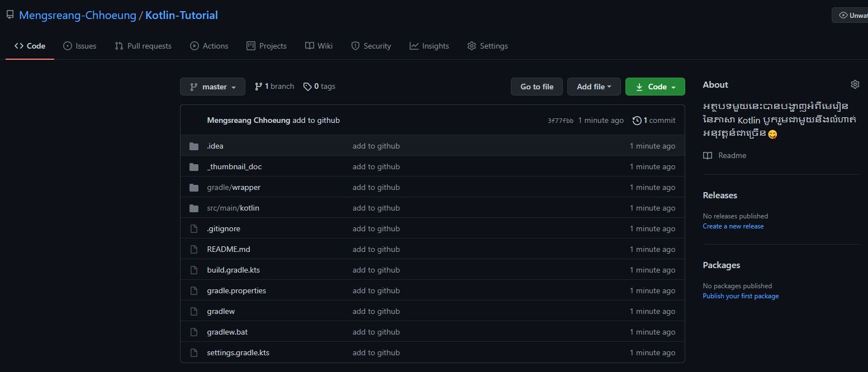
Task: Open About settings gear icon
Action: tap(855, 84)
